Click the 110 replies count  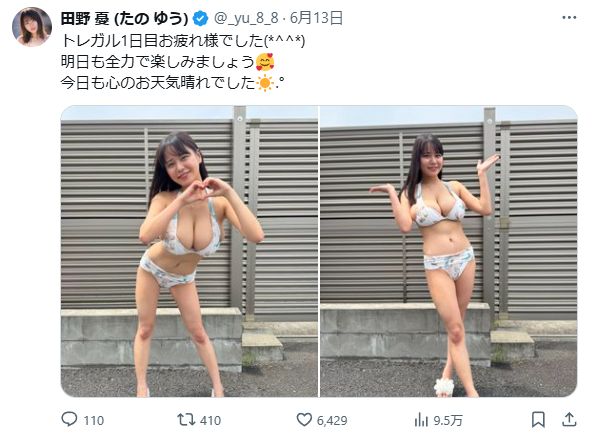(93, 420)
